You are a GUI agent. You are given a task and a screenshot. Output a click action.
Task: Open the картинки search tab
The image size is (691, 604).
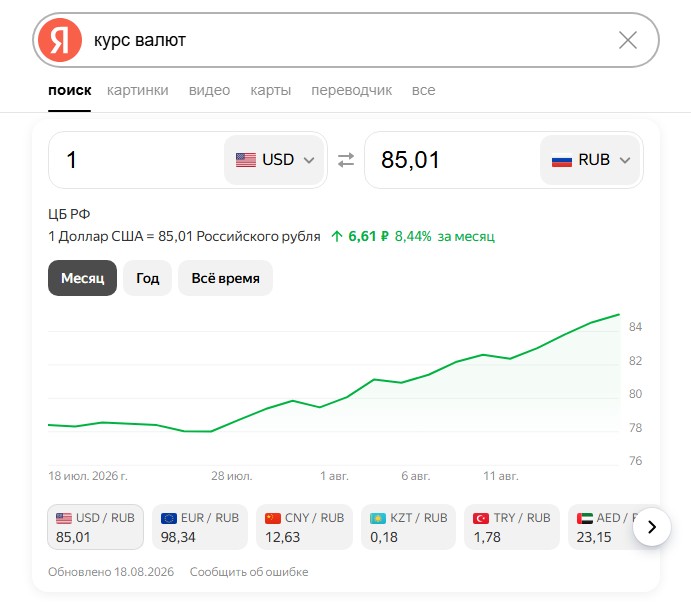pos(137,90)
